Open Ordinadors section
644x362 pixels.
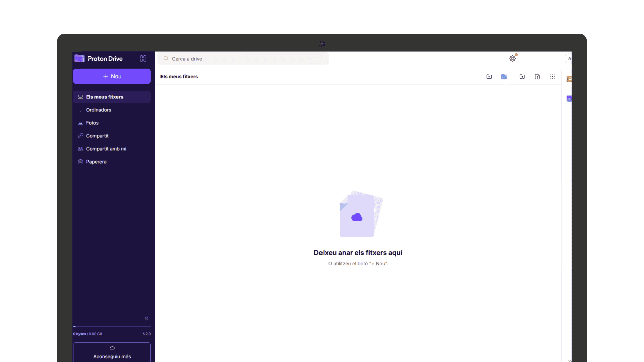(99, 110)
